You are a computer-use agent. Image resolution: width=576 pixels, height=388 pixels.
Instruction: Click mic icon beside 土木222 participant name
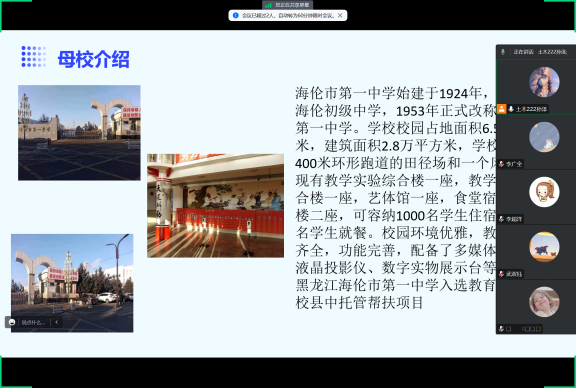[x=511, y=109]
